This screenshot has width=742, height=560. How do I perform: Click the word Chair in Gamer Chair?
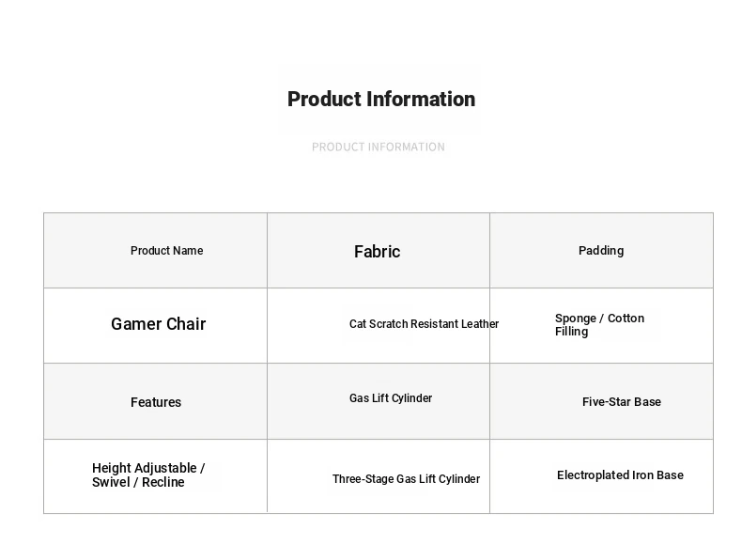tap(186, 324)
